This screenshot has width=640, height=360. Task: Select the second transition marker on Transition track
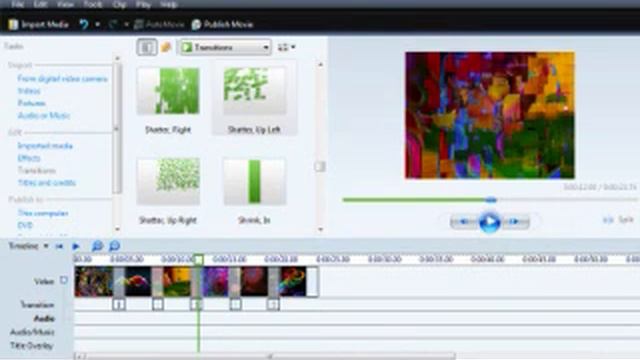coord(158,304)
